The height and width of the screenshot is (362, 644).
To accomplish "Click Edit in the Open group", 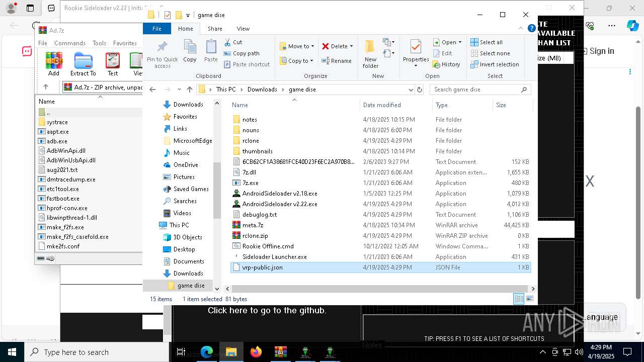I will click(x=442, y=53).
